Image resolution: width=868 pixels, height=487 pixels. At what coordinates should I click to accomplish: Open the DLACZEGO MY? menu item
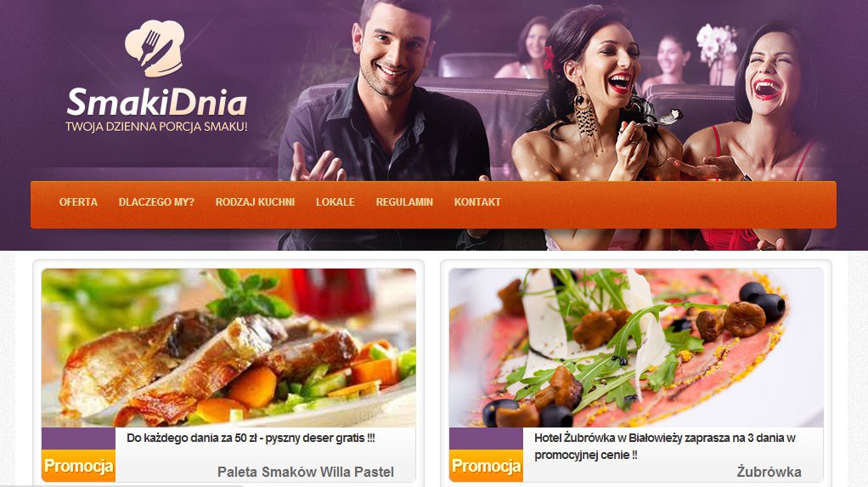coord(156,202)
